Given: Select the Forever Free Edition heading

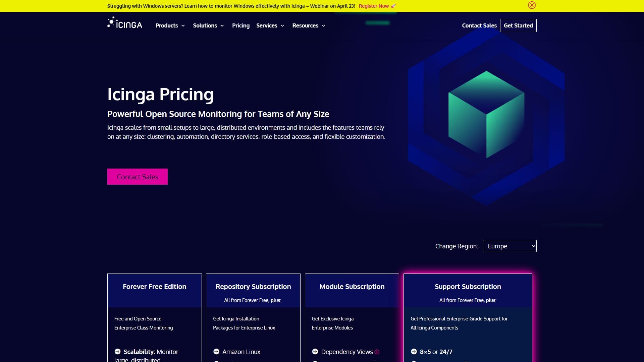Looking at the screenshot, I should (155, 287).
